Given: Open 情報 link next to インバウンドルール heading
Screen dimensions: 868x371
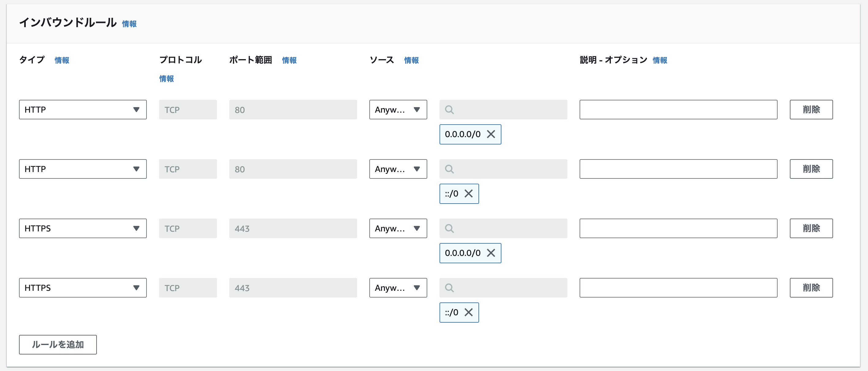Looking at the screenshot, I should pyautogui.click(x=129, y=24).
